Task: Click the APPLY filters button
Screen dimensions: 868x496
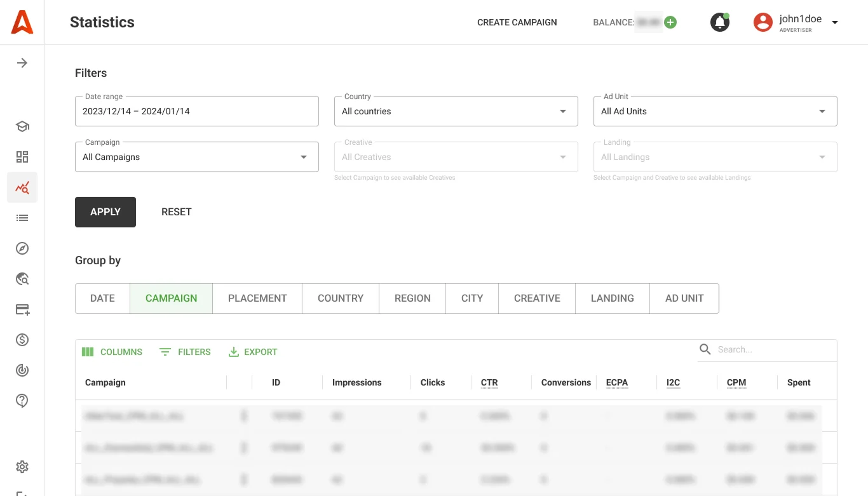Action: pyautogui.click(x=105, y=211)
